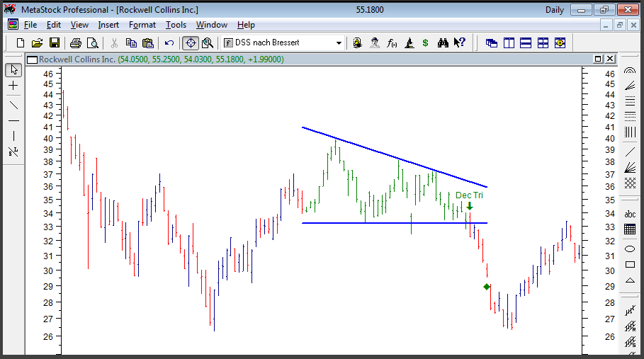The height and width of the screenshot is (359, 644).
Task: Tile windows in grid icon
Action: [543, 42]
